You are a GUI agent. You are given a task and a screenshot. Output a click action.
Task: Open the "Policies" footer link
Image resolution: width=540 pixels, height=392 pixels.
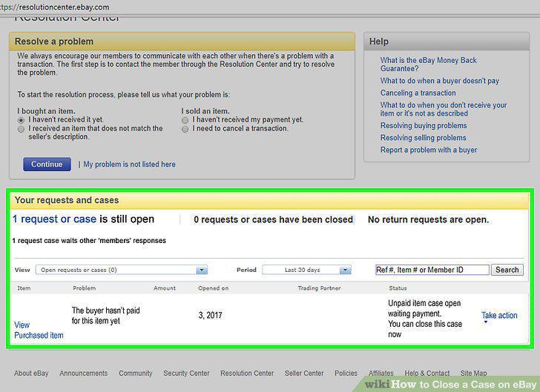tap(346, 373)
